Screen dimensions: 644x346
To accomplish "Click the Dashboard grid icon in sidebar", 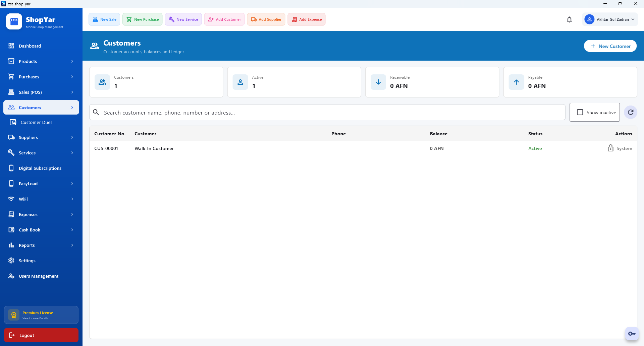I will click(11, 46).
